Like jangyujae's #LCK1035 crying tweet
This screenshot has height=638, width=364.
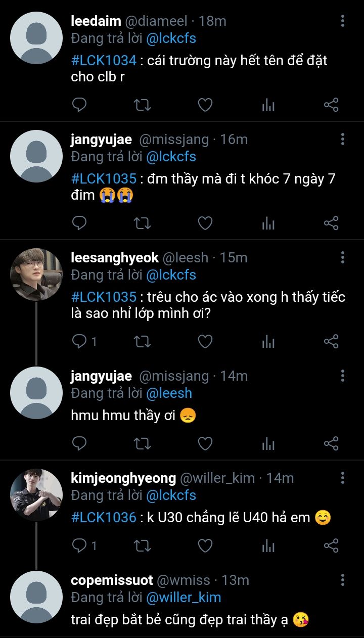coord(205,223)
